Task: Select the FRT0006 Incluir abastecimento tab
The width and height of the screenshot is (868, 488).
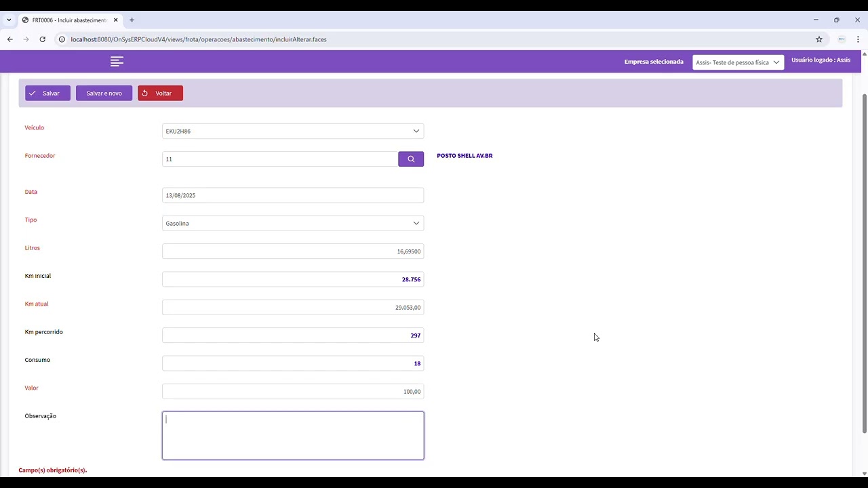Action: point(70,20)
